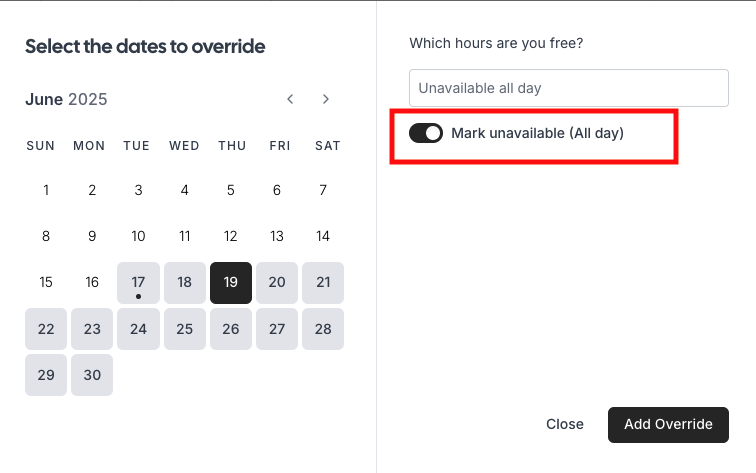Go to the next month
756x473 pixels.
326,99
